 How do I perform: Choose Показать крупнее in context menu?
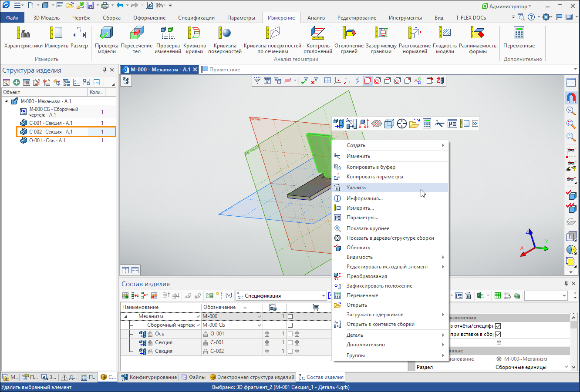[390, 228]
